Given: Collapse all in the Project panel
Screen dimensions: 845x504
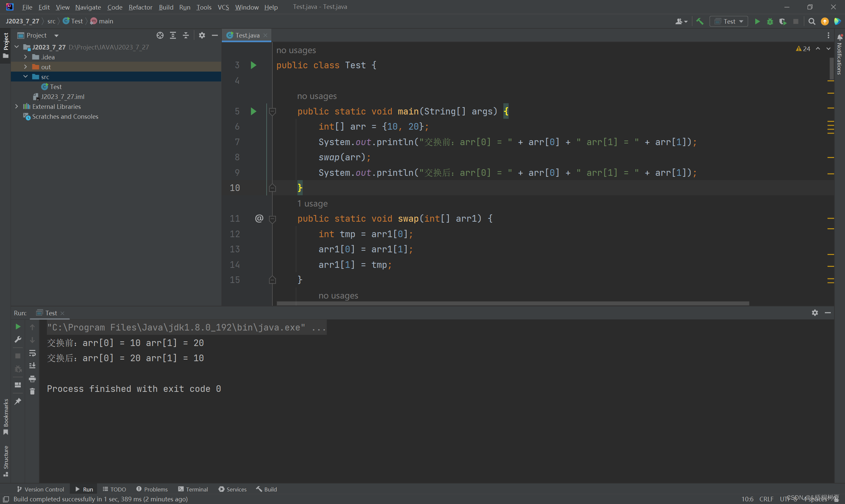Looking at the screenshot, I should pyautogui.click(x=186, y=35).
